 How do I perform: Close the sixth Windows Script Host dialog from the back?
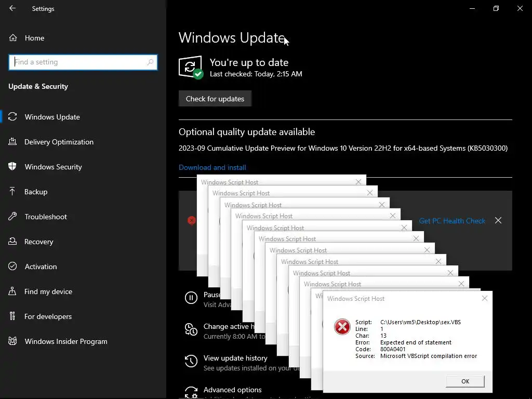click(416, 238)
